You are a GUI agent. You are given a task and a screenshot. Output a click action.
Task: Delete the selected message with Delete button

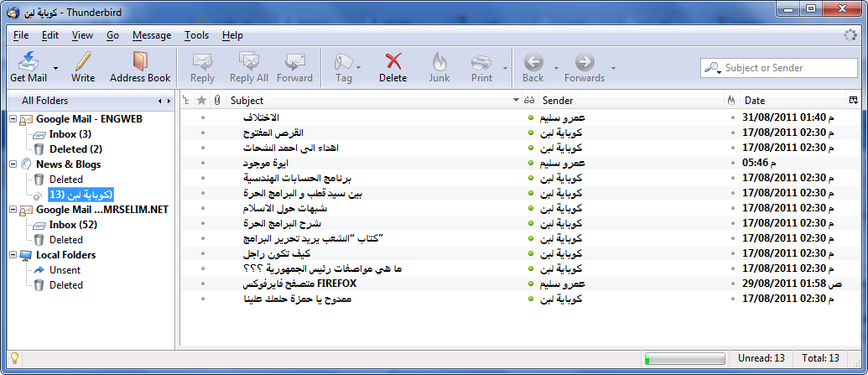(393, 67)
